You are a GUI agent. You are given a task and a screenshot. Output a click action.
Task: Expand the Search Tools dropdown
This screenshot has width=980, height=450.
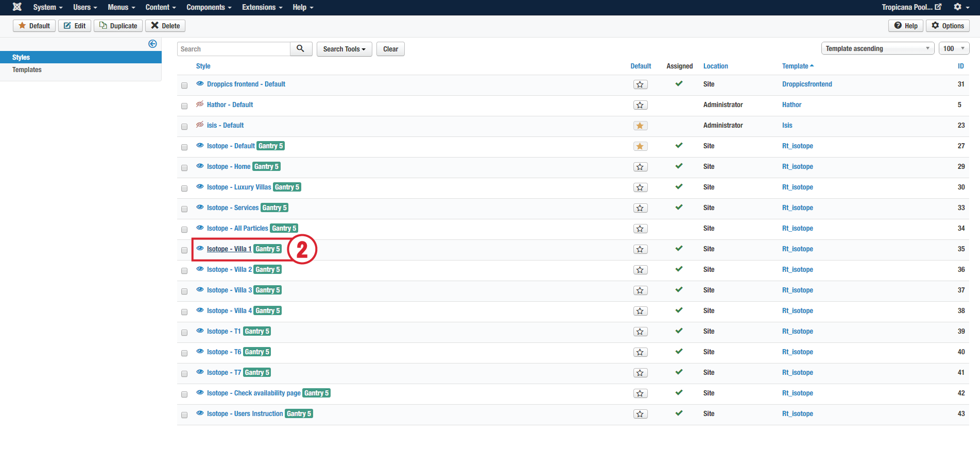click(345, 49)
